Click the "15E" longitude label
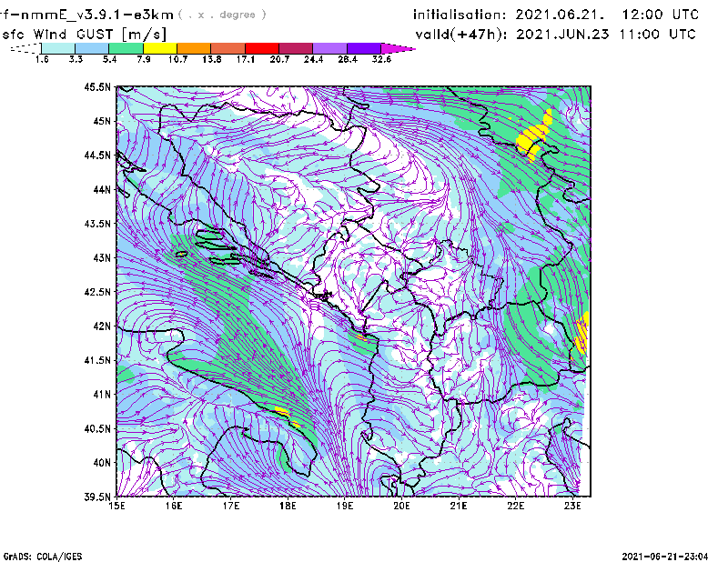The width and height of the screenshot is (728, 562). (x=116, y=506)
